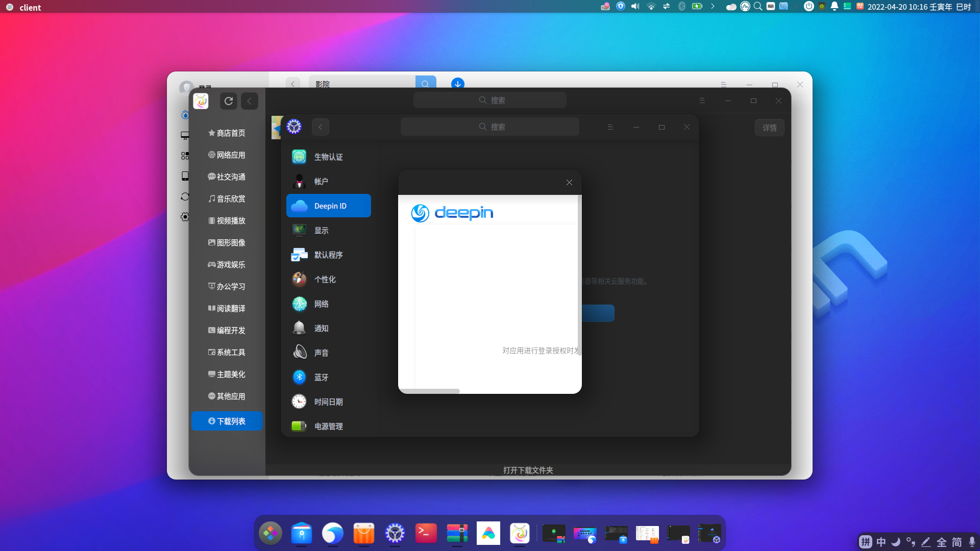Image resolution: width=980 pixels, height=551 pixels.
Task: Click the control center search field
Action: (x=490, y=127)
